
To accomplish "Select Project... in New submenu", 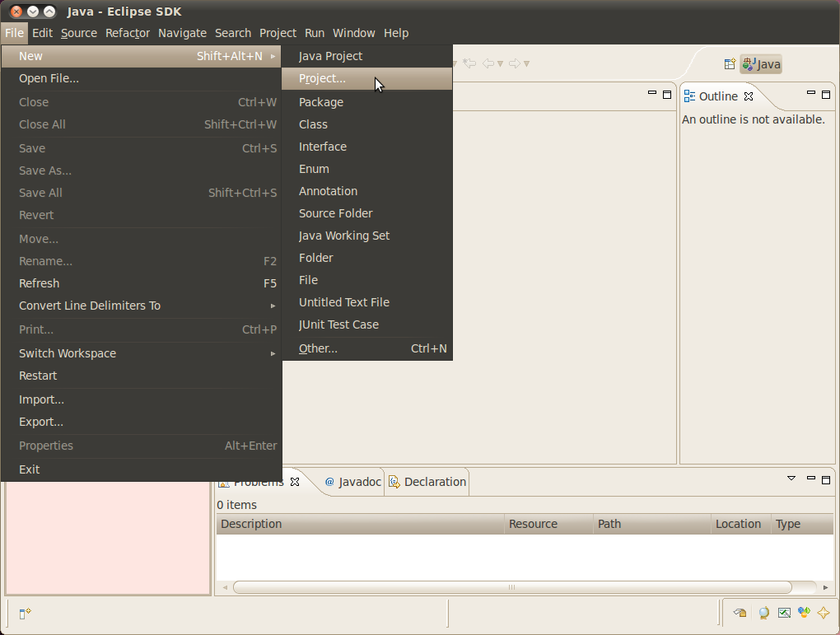I will 367,78.
